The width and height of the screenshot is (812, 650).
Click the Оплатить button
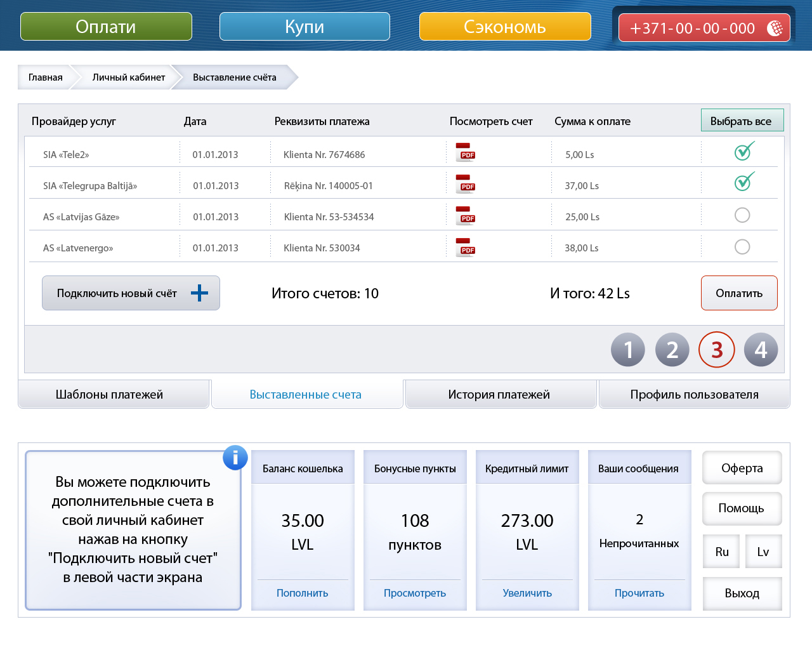[739, 293]
